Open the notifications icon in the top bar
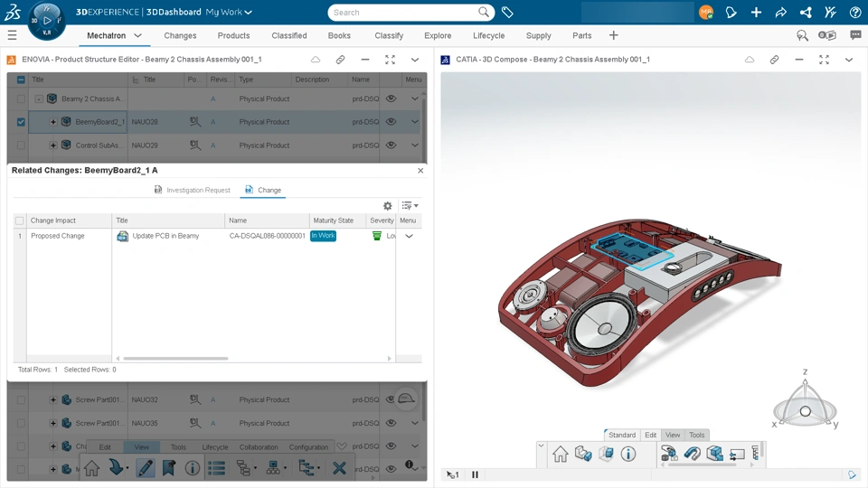Image resolution: width=868 pixels, height=488 pixels. pos(731,12)
